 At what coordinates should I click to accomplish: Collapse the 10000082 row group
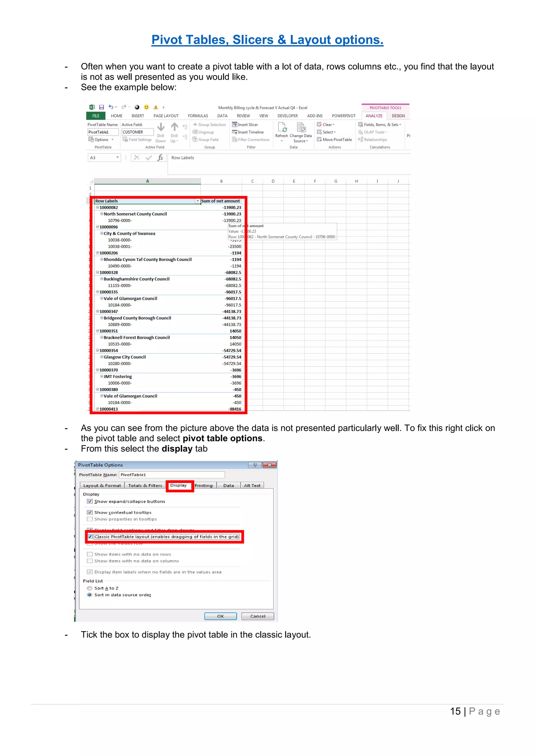[97, 208]
